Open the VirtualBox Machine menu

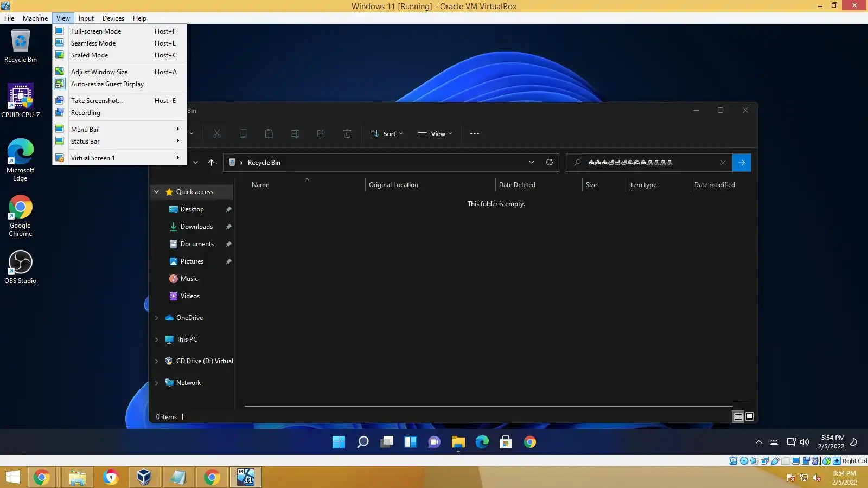coord(35,18)
